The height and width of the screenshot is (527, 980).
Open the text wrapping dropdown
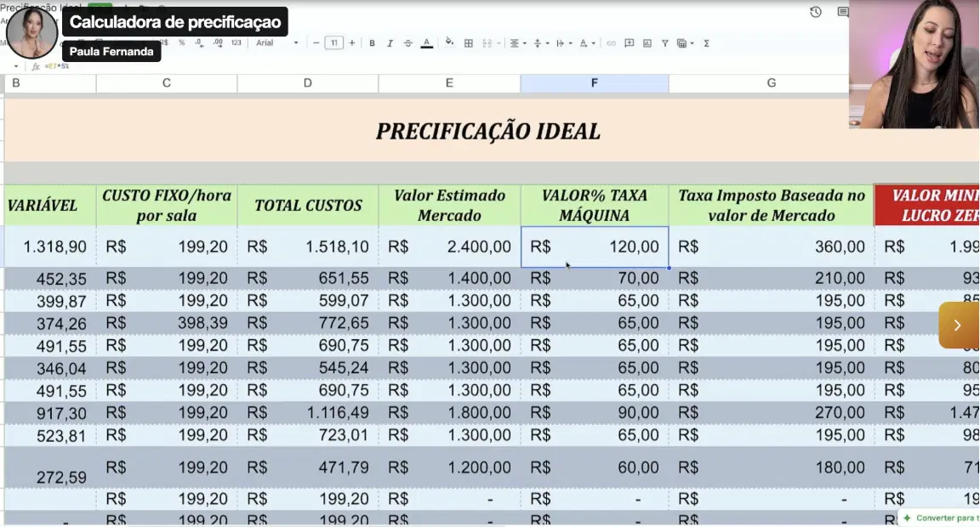tap(563, 43)
